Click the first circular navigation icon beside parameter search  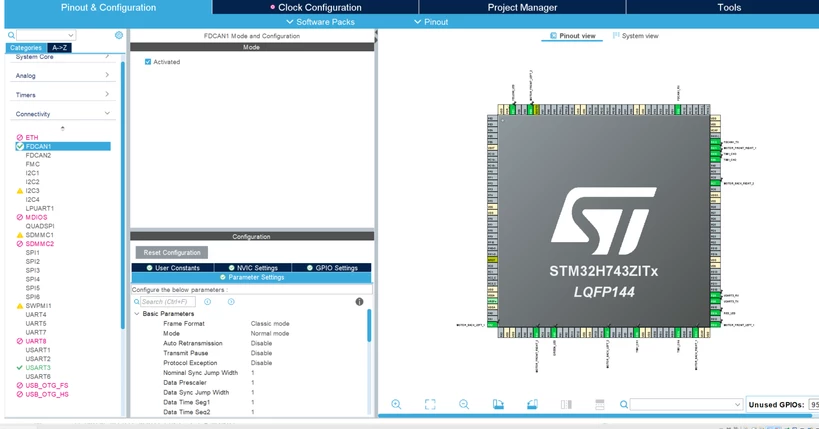point(207,302)
